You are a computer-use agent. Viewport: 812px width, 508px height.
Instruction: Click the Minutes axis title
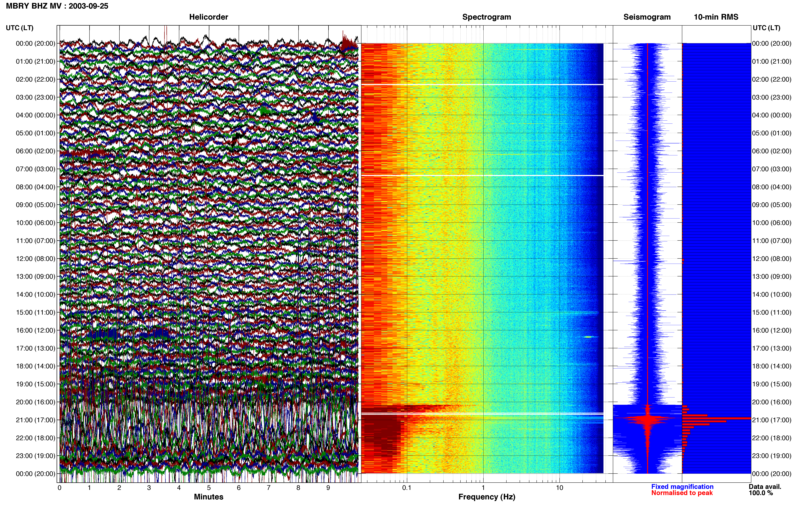click(209, 497)
